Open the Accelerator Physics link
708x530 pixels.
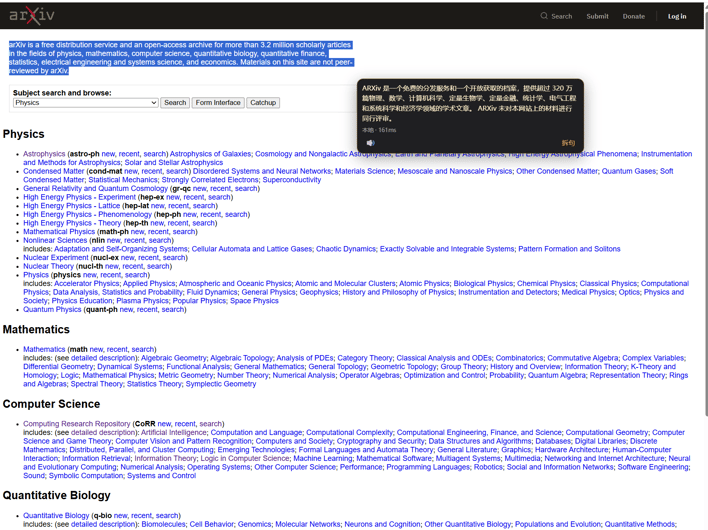click(87, 284)
